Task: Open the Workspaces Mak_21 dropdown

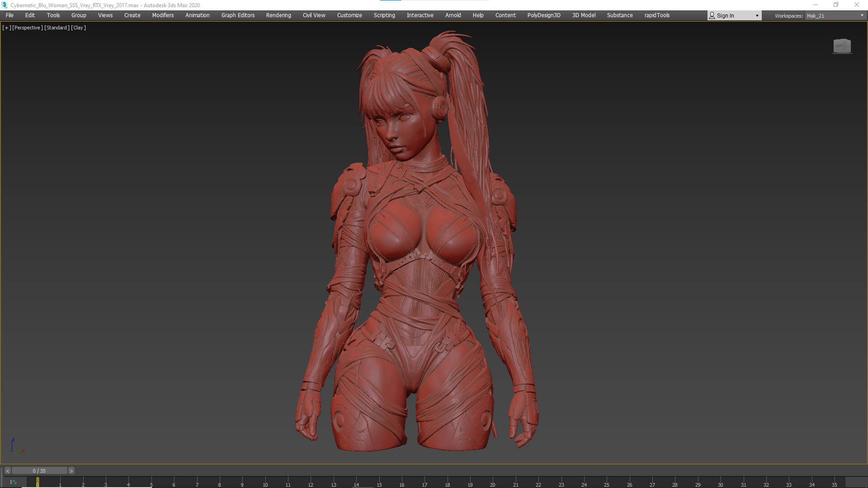Action: (835, 16)
